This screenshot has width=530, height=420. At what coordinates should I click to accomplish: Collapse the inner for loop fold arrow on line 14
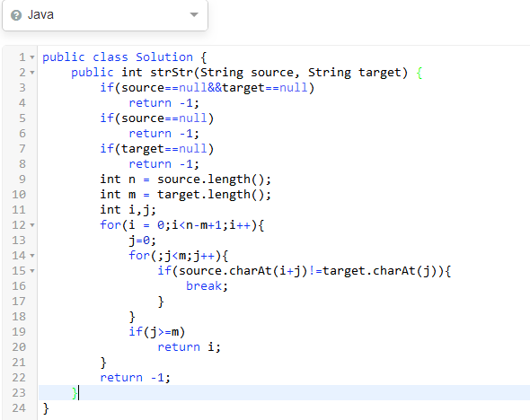pyautogui.click(x=32, y=256)
